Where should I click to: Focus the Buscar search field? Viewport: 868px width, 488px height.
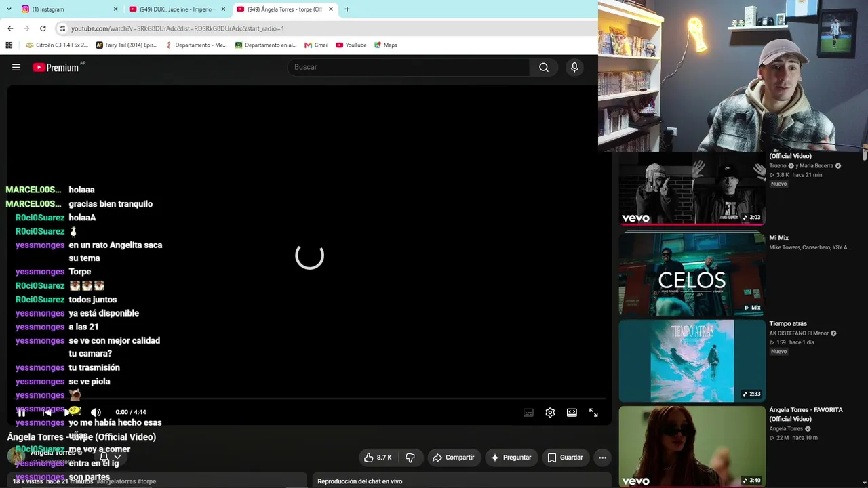tap(409, 67)
